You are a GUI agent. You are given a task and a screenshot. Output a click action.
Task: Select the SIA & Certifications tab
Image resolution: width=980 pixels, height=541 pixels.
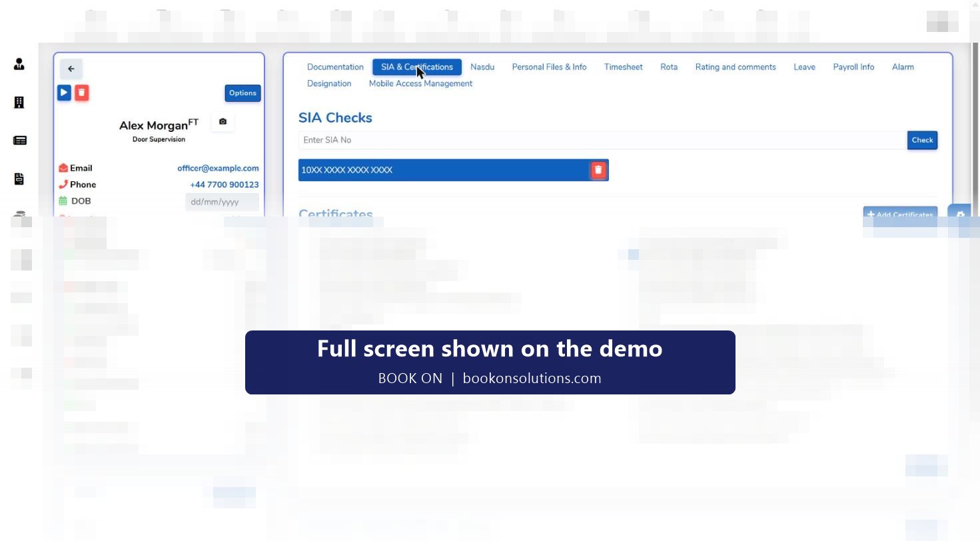coord(417,67)
